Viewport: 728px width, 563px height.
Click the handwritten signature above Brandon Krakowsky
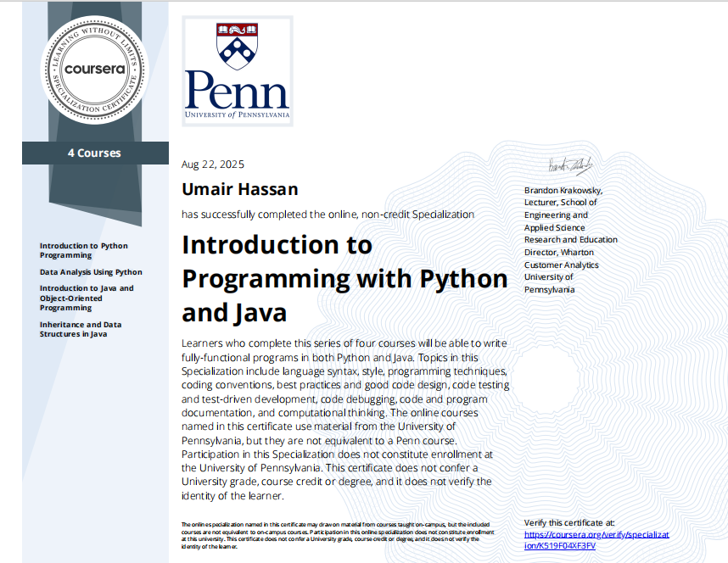(x=571, y=165)
